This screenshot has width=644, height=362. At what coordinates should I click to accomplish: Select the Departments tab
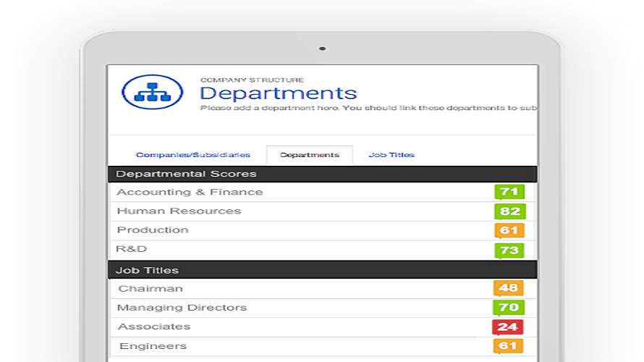(x=309, y=155)
